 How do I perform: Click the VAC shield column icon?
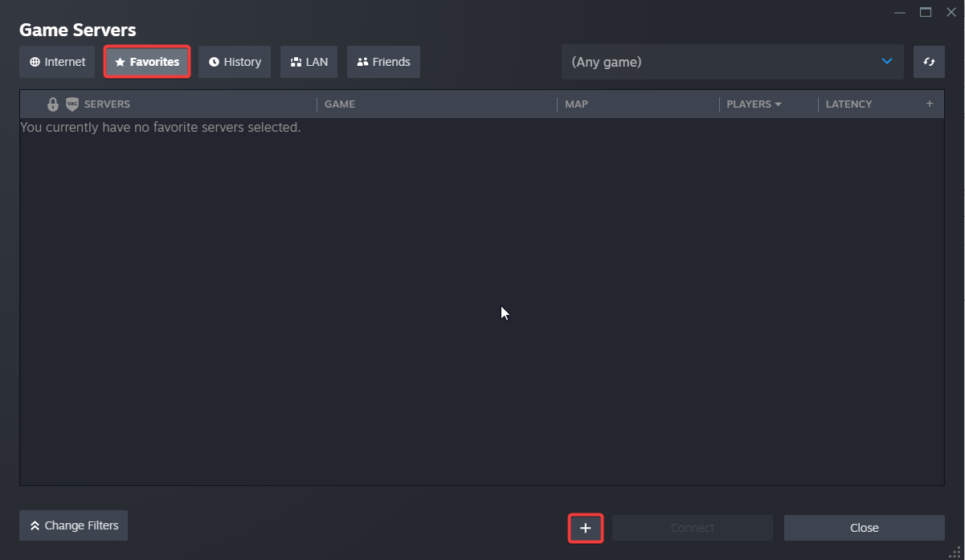coord(72,104)
